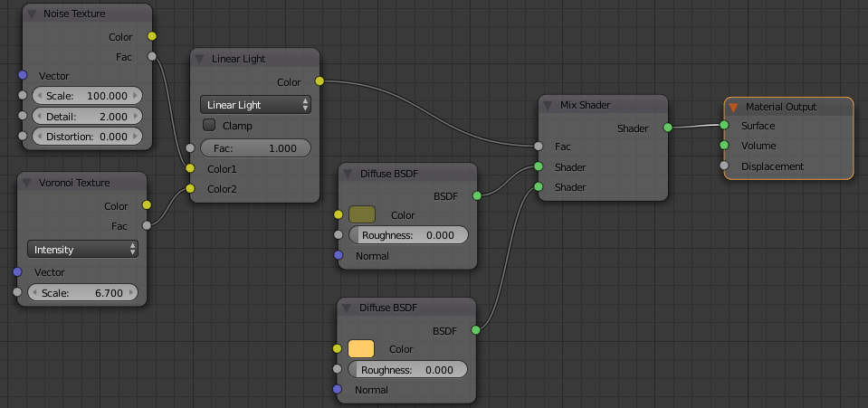Click the Linear Light Fac input socket

point(190,147)
